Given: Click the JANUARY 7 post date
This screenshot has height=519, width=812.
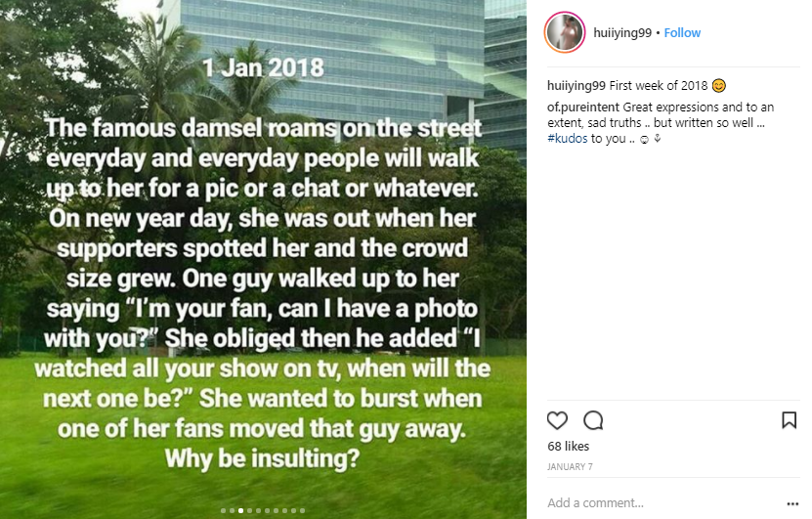Looking at the screenshot, I should [570, 467].
